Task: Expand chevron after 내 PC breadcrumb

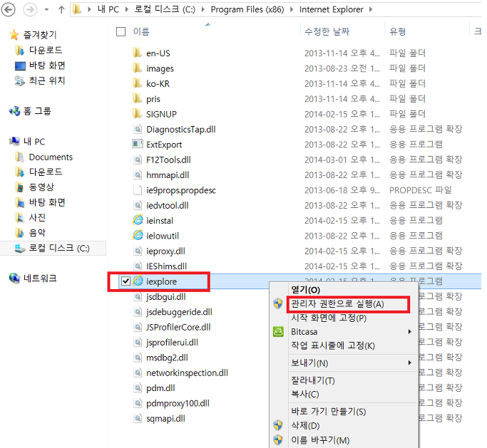Action: pyautogui.click(x=126, y=10)
